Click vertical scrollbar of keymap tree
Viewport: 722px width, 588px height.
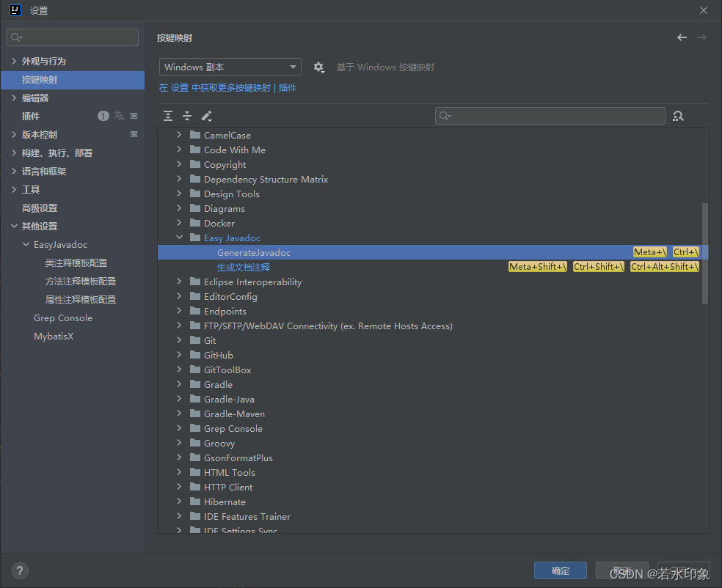point(705,253)
